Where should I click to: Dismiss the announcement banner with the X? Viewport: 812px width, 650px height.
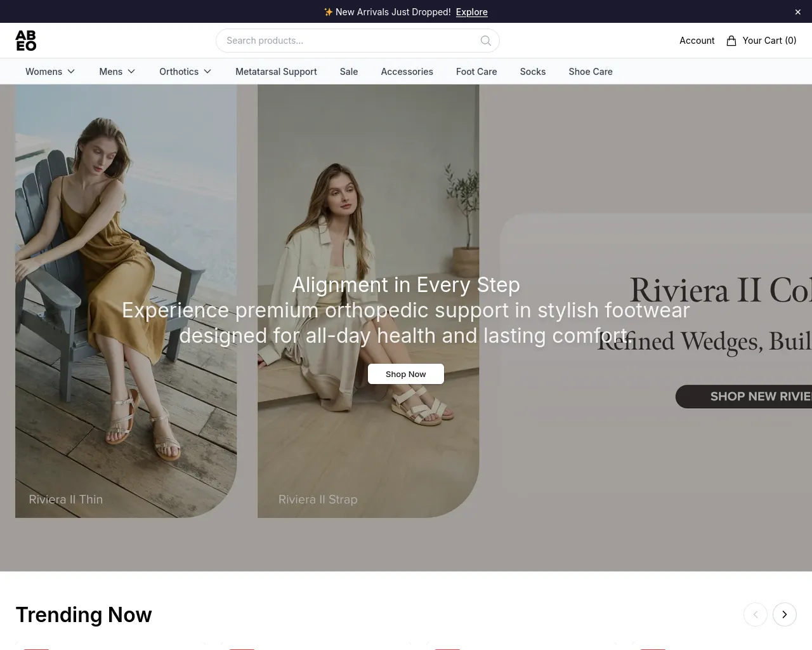tap(798, 12)
